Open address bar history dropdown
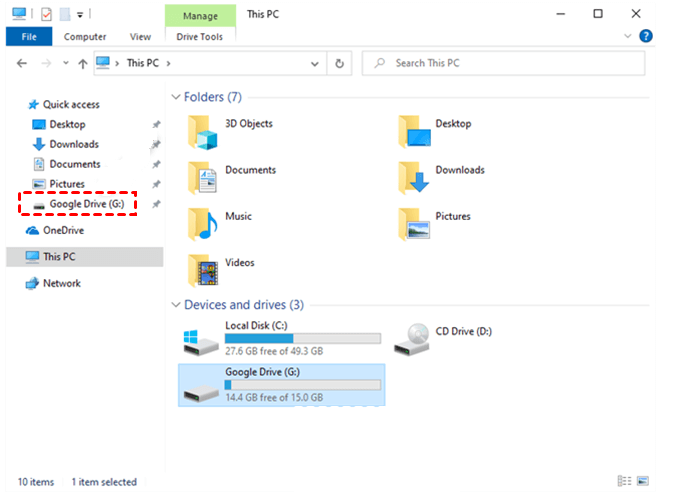The width and height of the screenshot is (677, 500). (315, 64)
